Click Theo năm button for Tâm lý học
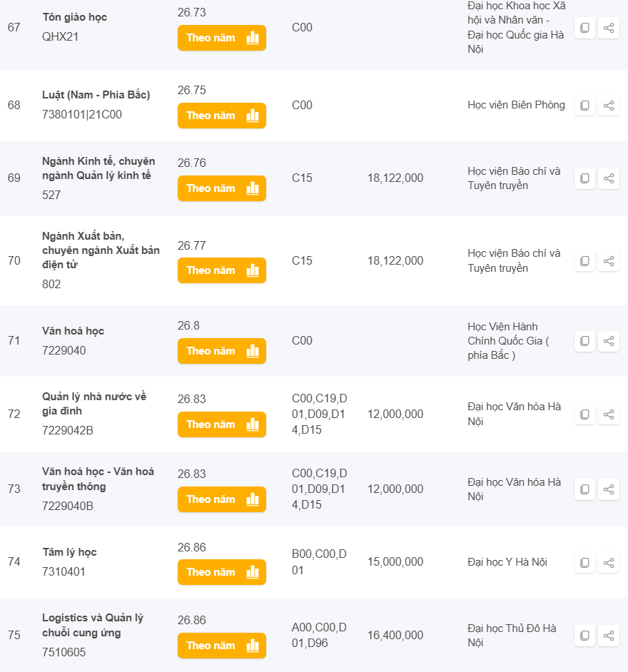 click(221, 572)
